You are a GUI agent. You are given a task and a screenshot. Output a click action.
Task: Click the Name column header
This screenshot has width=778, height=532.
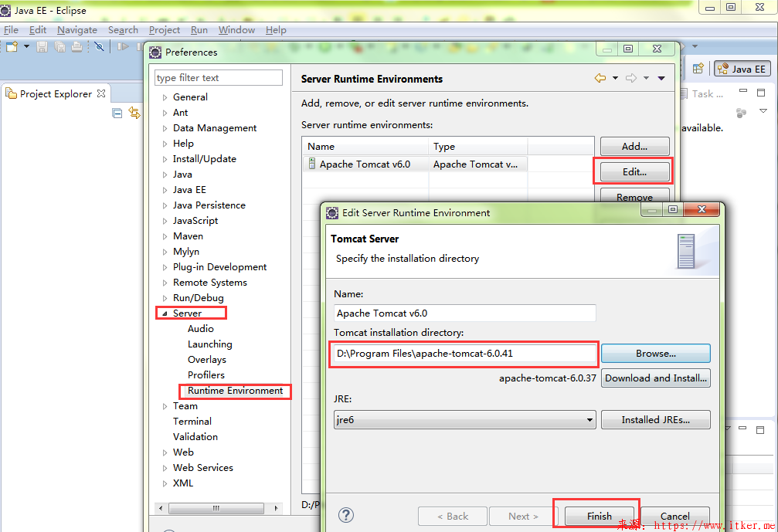pyautogui.click(x=365, y=146)
